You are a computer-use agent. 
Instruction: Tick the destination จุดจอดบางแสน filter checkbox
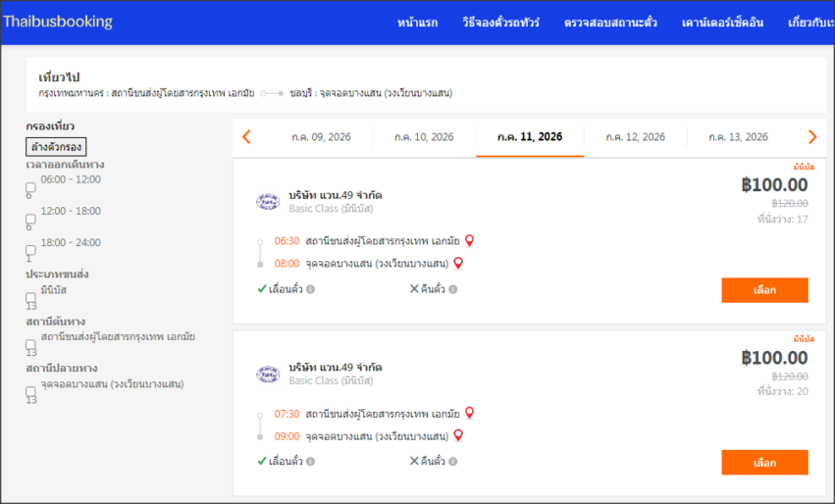click(x=30, y=391)
